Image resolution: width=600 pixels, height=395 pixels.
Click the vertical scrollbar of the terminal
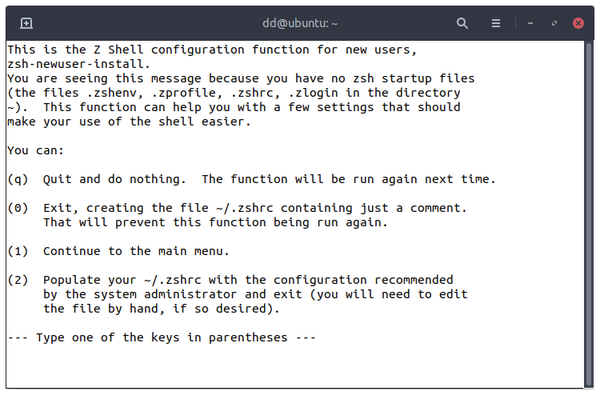[589, 214]
